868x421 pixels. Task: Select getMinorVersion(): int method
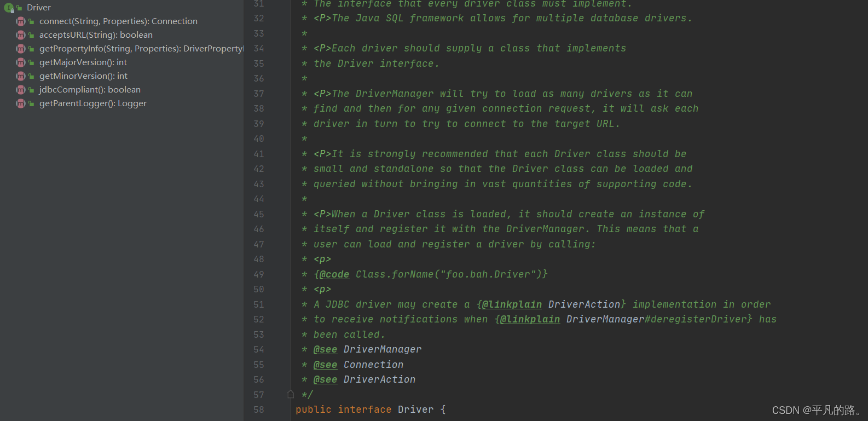coord(83,76)
